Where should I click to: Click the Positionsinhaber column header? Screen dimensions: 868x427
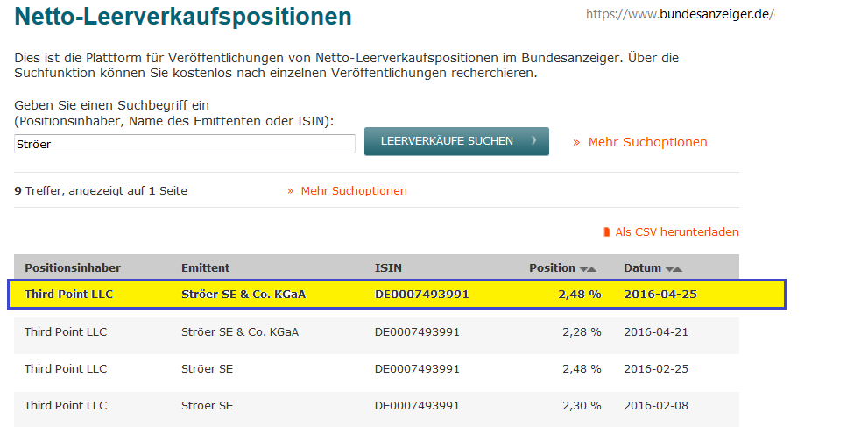[x=73, y=267]
